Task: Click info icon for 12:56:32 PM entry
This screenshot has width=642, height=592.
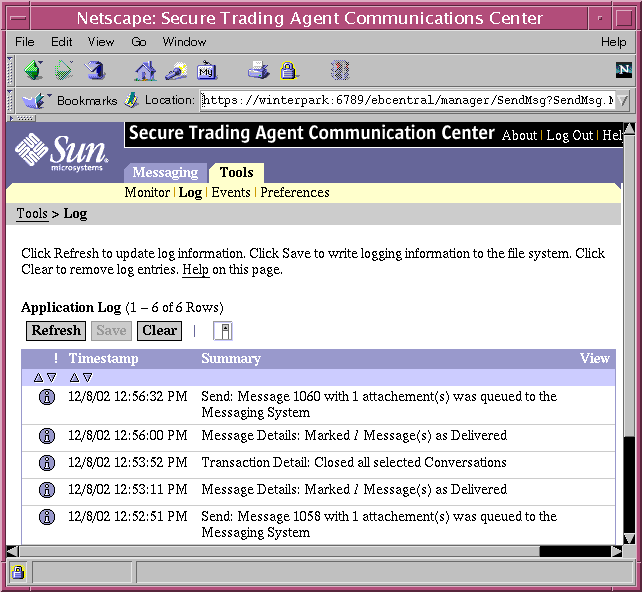Action: [47, 397]
